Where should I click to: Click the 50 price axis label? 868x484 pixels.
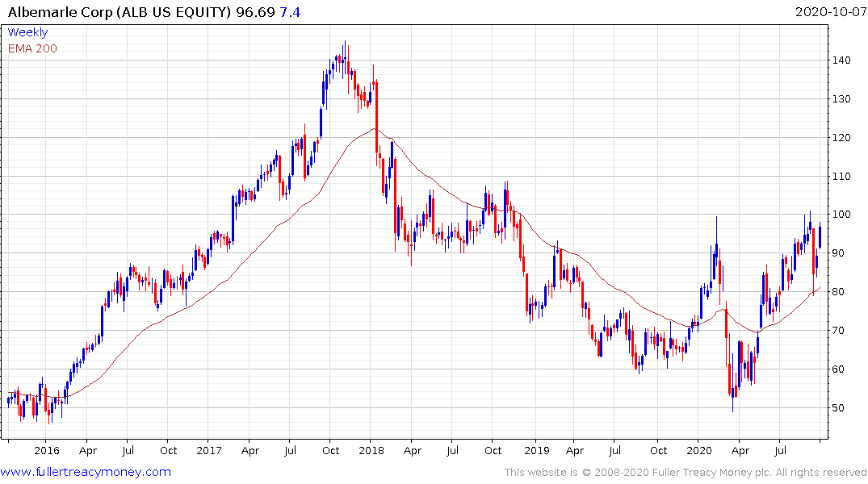[838, 408]
